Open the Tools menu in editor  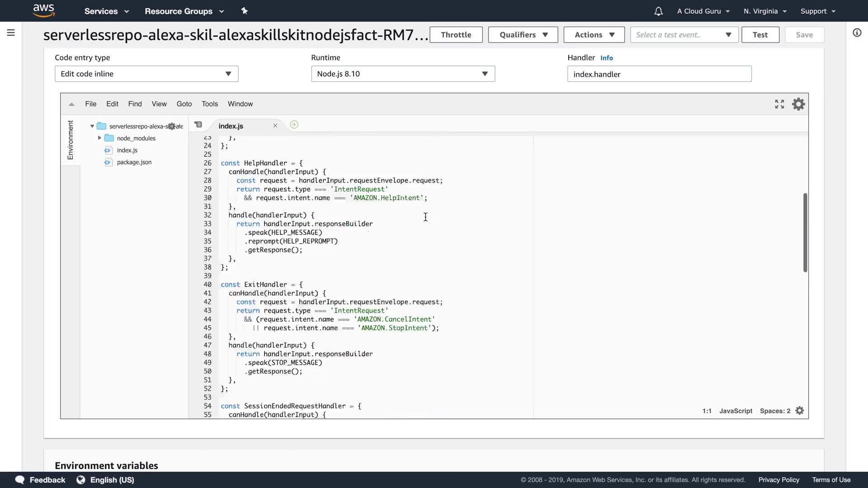[209, 104]
